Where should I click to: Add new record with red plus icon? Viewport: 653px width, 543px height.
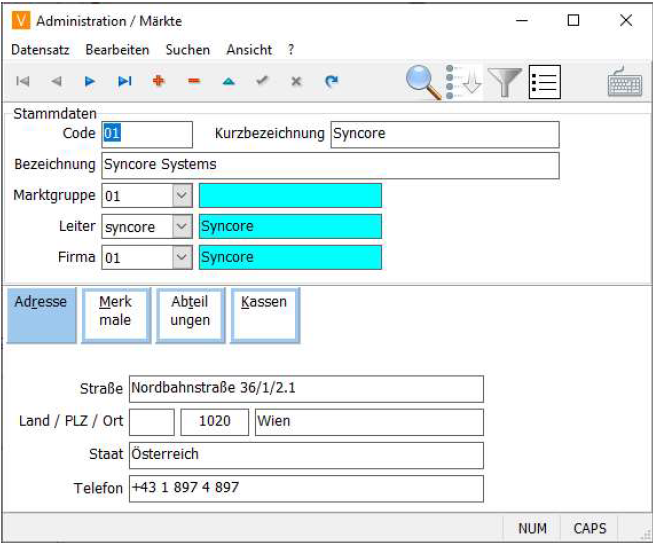tap(158, 82)
